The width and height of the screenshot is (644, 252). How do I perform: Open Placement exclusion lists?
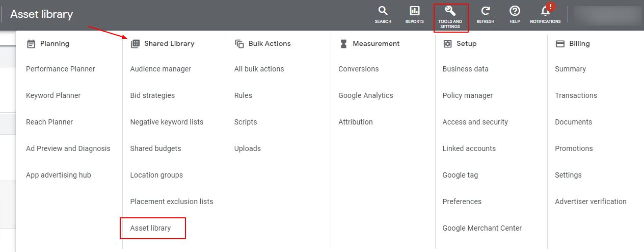(x=172, y=201)
